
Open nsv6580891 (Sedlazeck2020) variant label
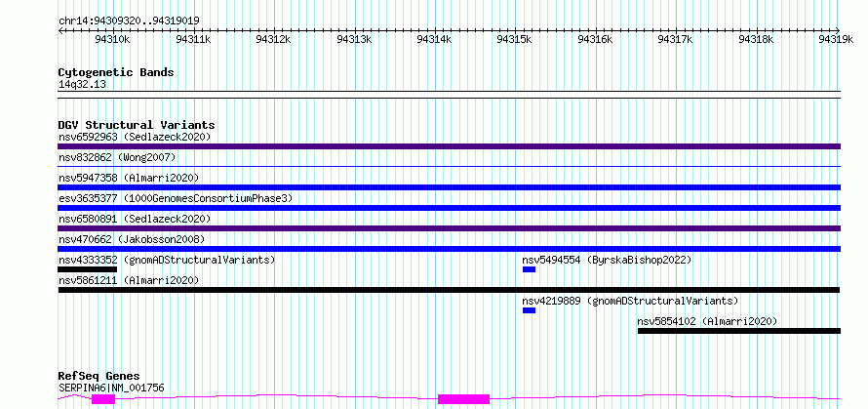(x=135, y=219)
